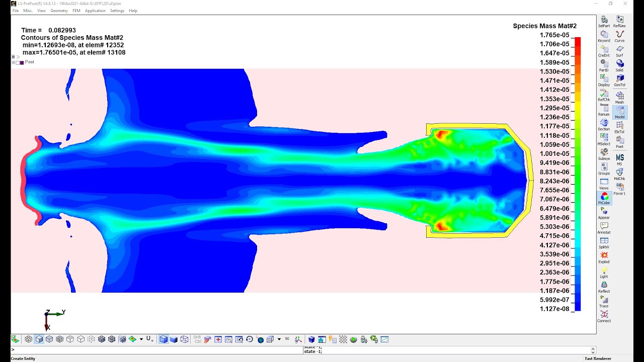Open the Views tool
This screenshot has height=362, width=644.
(604, 184)
